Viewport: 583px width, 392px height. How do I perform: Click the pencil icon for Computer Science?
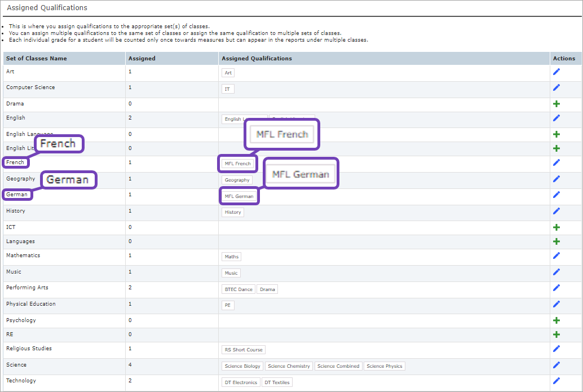[x=556, y=87]
